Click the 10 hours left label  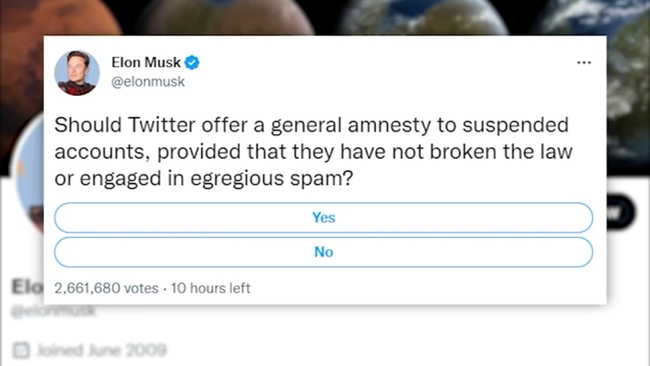(211, 288)
